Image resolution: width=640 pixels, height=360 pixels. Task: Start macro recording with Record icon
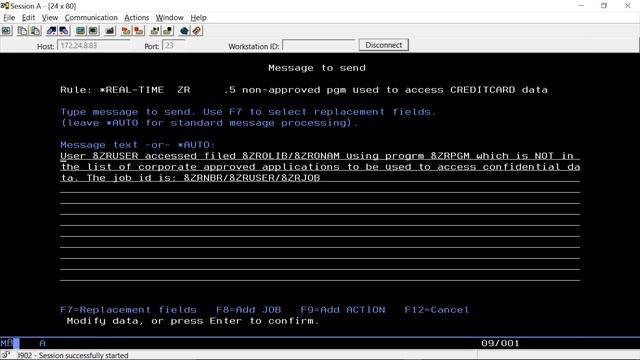pos(126,31)
